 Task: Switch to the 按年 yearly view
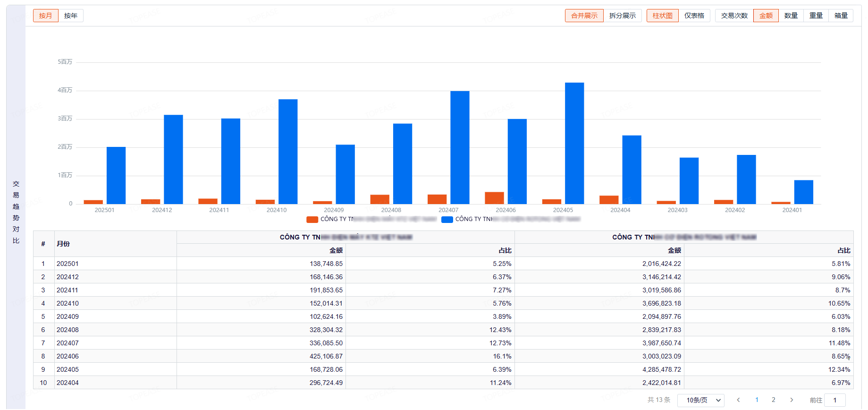(x=71, y=16)
